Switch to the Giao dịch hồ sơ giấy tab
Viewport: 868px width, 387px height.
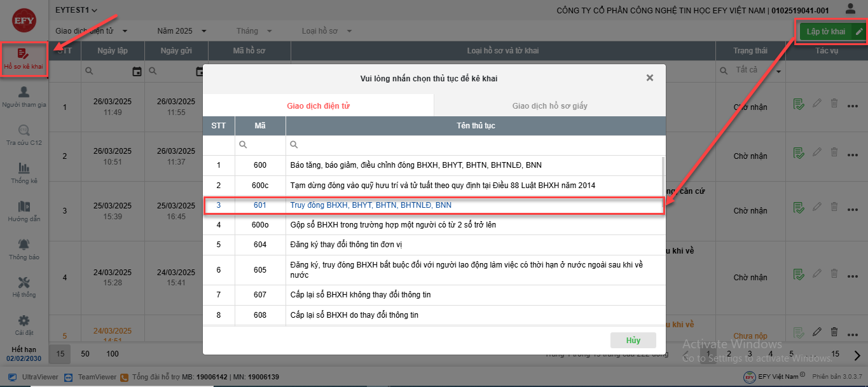pyautogui.click(x=549, y=106)
